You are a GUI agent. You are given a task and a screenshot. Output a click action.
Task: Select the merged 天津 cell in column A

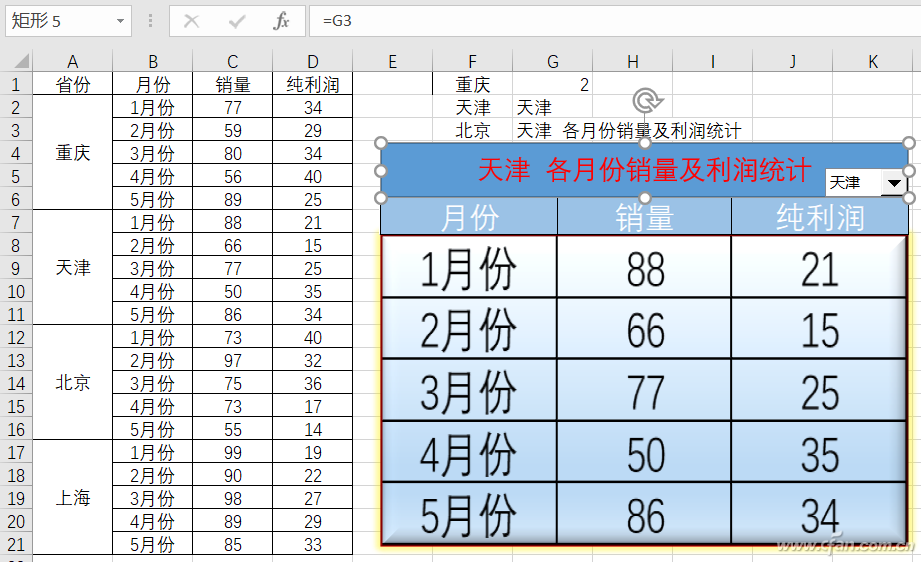pyautogui.click(x=72, y=268)
